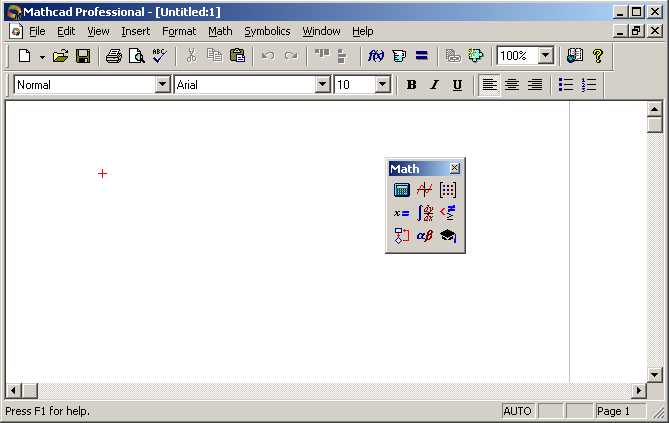Align regions across with toolbar icon
The image size is (669, 423).
pos(322,56)
